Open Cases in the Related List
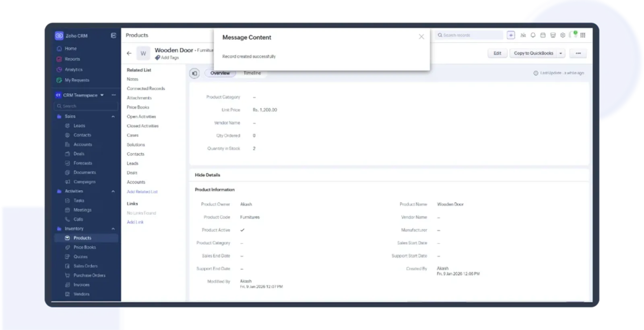Viewport: 644px width, 330px height. 132,135
